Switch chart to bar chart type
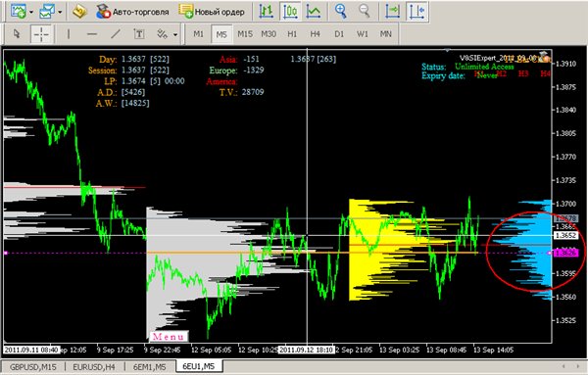Image resolution: width=588 pixels, height=375 pixels. [266, 11]
